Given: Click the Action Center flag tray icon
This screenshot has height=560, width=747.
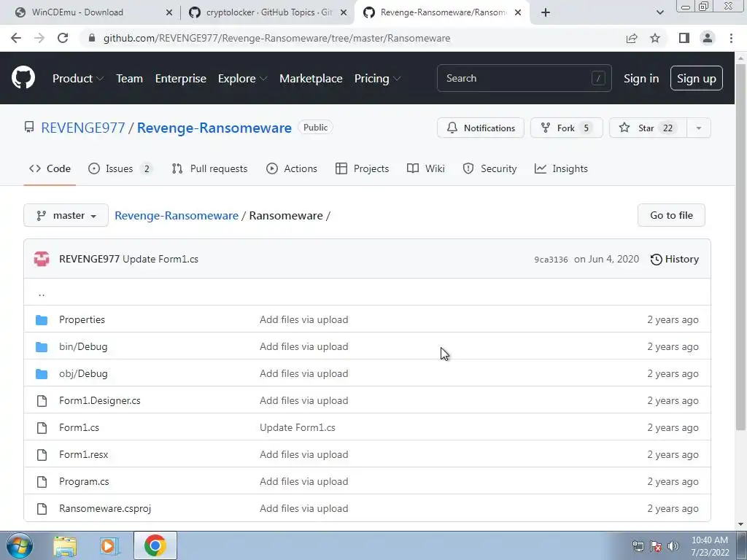Looking at the screenshot, I should pyautogui.click(x=656, y=547).
